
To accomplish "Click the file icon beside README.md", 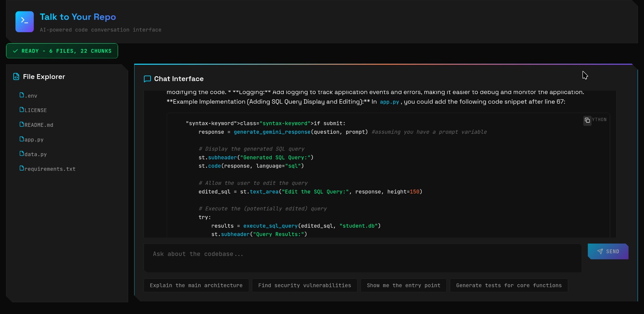I will (21, 124).
